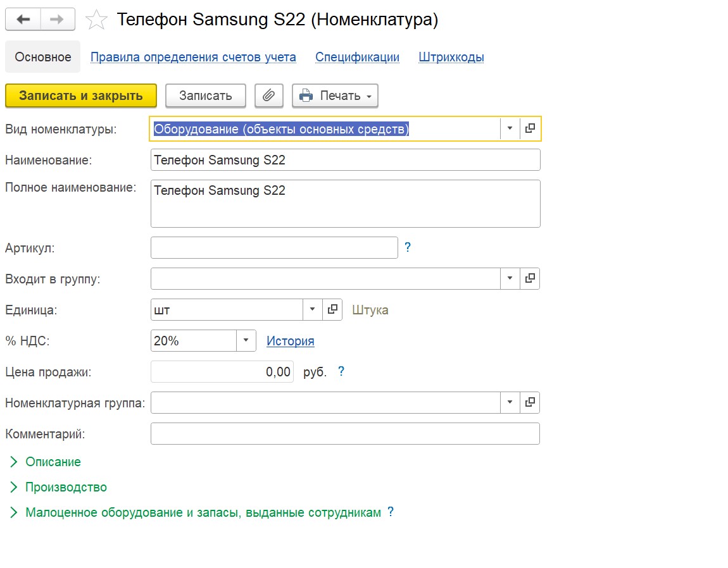Switch to the Штрихкоды tab
Screen dimensions: 728x568
[x=451, y=57]
